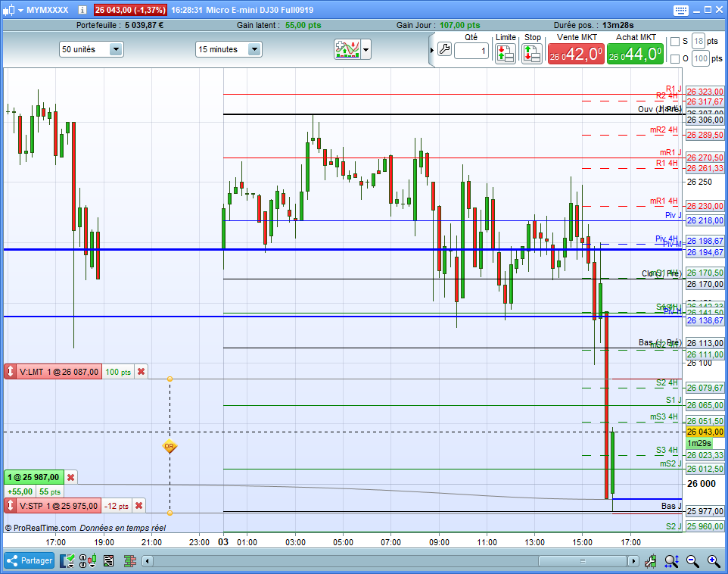
Task: Click the 1 @ 25 987,00 position label
Action: [33, 477]
